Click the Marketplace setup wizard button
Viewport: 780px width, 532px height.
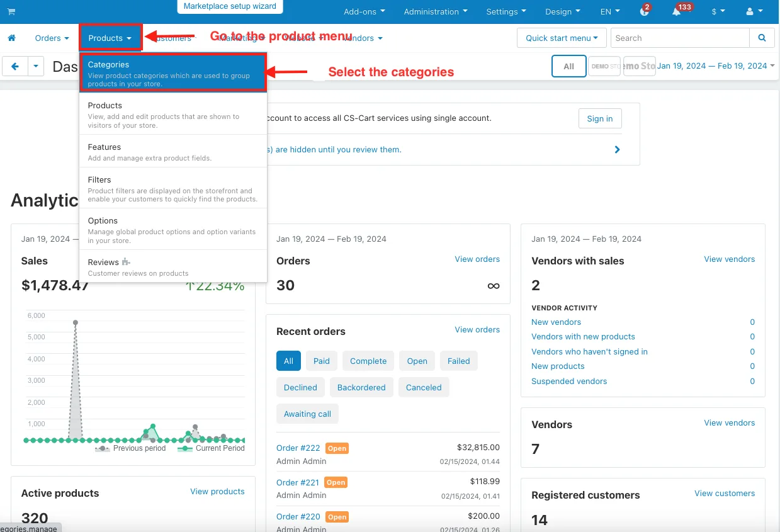tap(230, 7)
